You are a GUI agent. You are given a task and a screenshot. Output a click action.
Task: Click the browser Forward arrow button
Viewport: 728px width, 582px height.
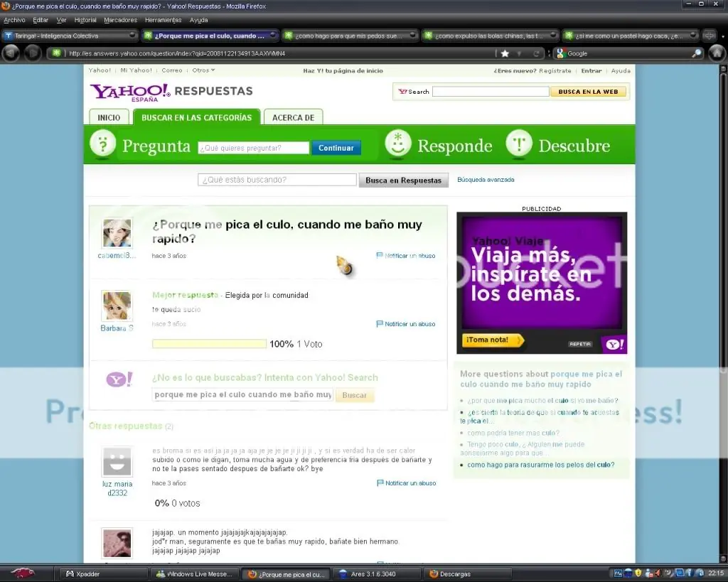point(33,53)
